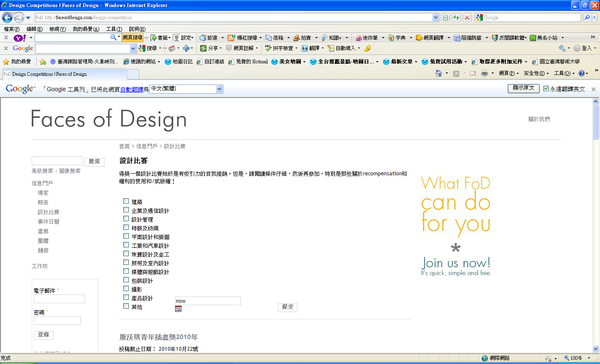Image resolution: width=600 pixels, height=364 pixels.
Task: Click the browser Forward arrow button
Action: [x=19, y=18]
